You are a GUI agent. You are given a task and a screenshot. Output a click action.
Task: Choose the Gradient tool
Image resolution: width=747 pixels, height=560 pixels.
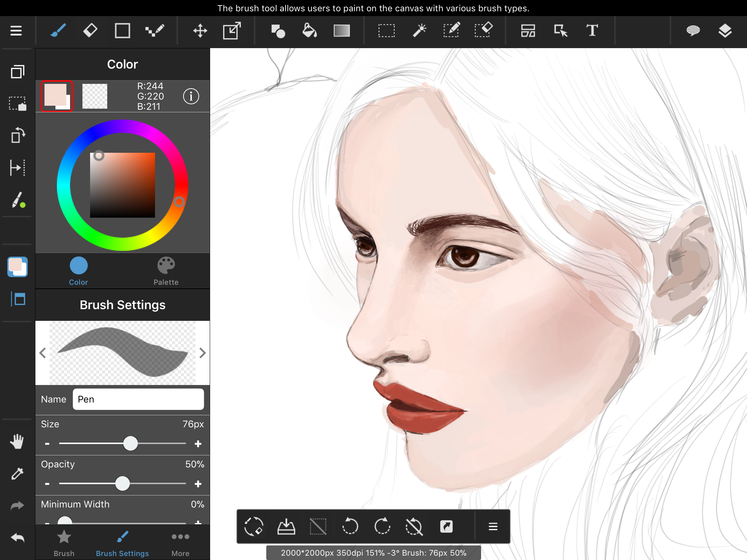pyautogui.click(x=341, y=31)
